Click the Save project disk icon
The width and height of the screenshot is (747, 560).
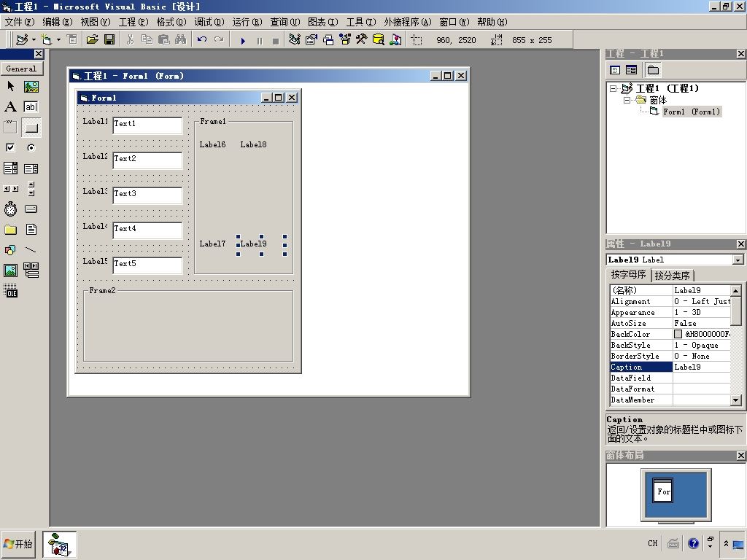pyautogui.click(x=109, y=39)
